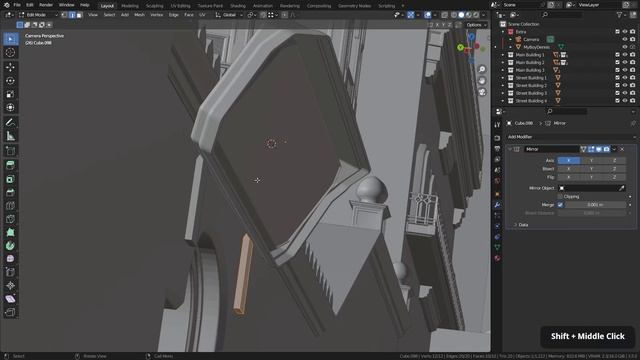Viewport: 640px width, 360px height.
Task: Select the Move tool in left toolbar
Action: click(x=10, y=67)
